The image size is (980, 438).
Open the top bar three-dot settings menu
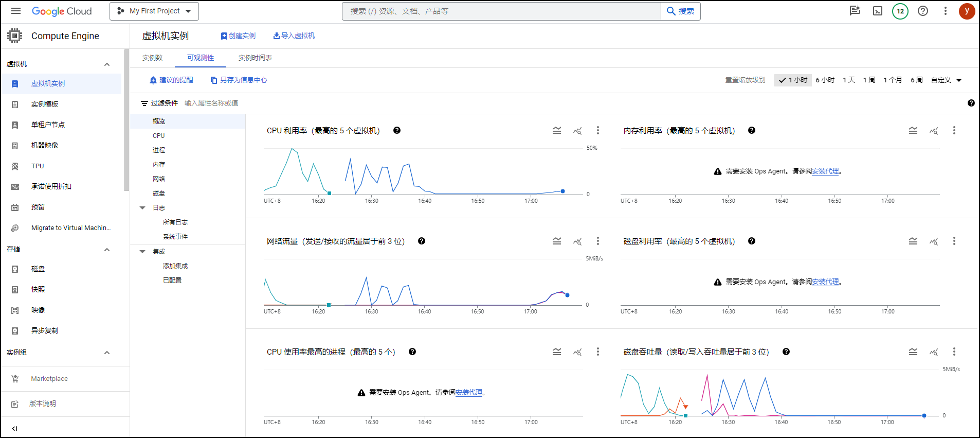click(x=945, y=11)
